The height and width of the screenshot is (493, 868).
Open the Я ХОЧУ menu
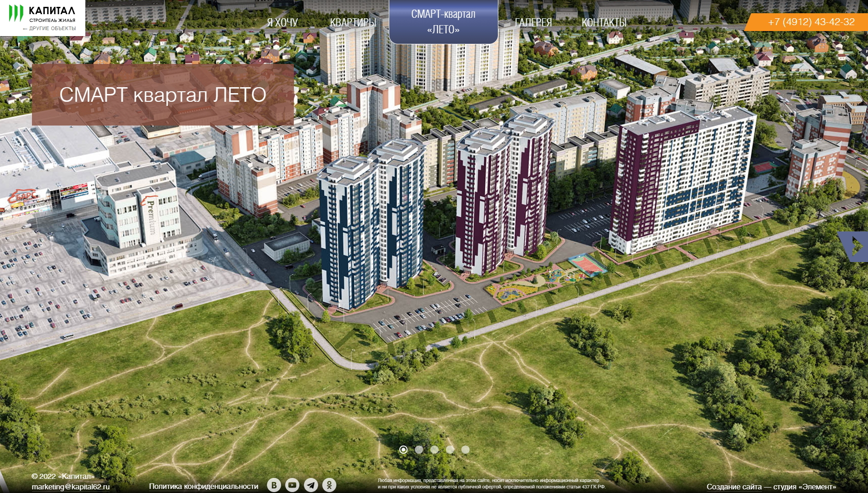click(x=282, y=22)
